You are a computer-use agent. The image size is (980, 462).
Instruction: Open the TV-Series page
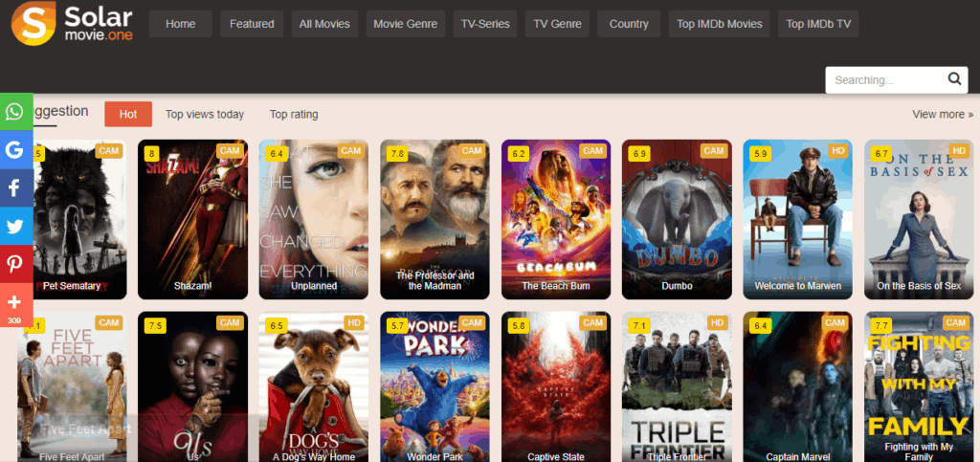485,24
